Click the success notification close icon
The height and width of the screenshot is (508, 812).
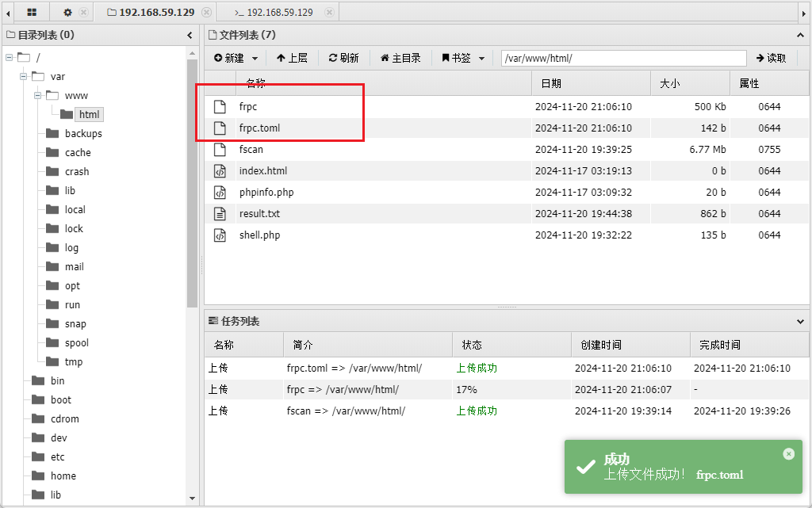point(788,454)
